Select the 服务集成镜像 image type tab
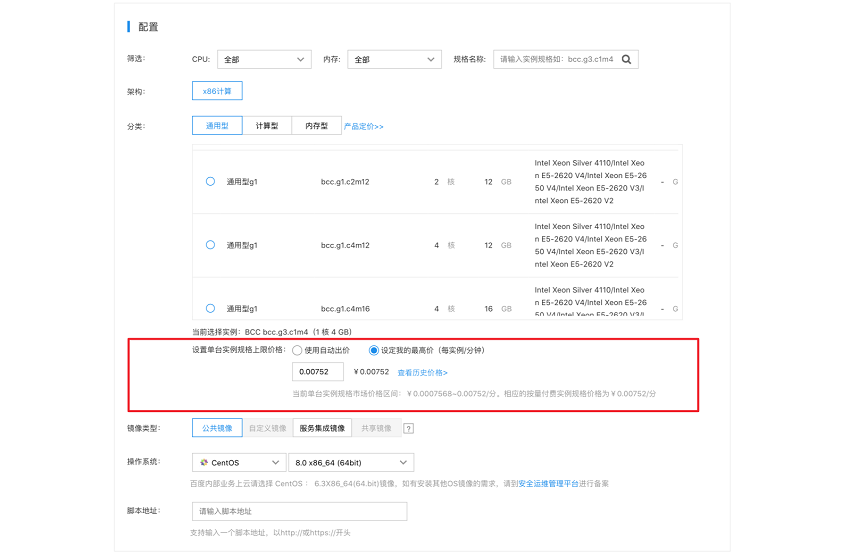This screenshot has height=555, width=850. (321, 428)
